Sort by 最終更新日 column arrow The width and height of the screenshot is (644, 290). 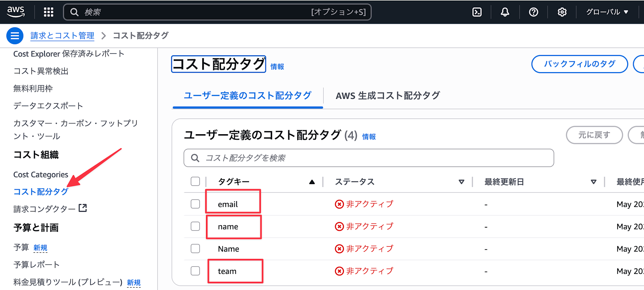[594, 182]
